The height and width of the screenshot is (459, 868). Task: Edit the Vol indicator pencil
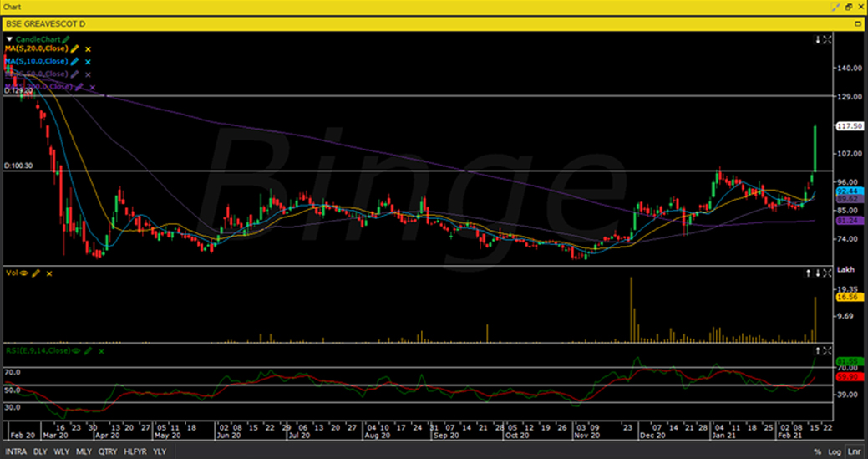[36, 273]
